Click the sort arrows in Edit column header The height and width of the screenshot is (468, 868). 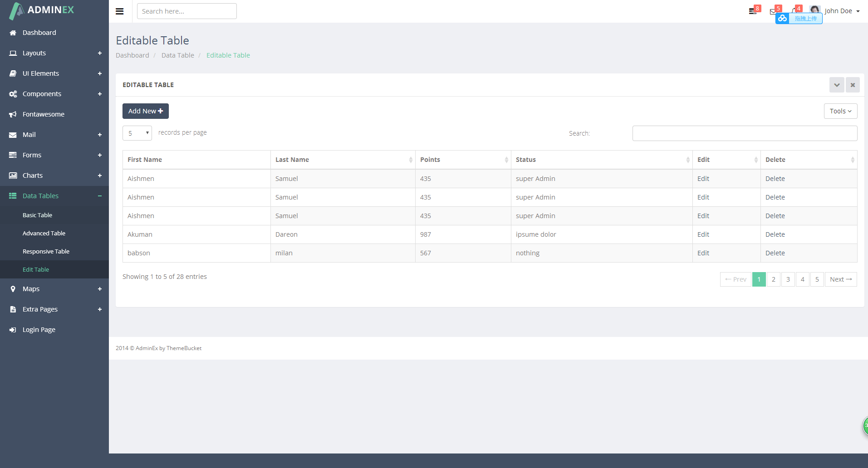click(756, 160)
